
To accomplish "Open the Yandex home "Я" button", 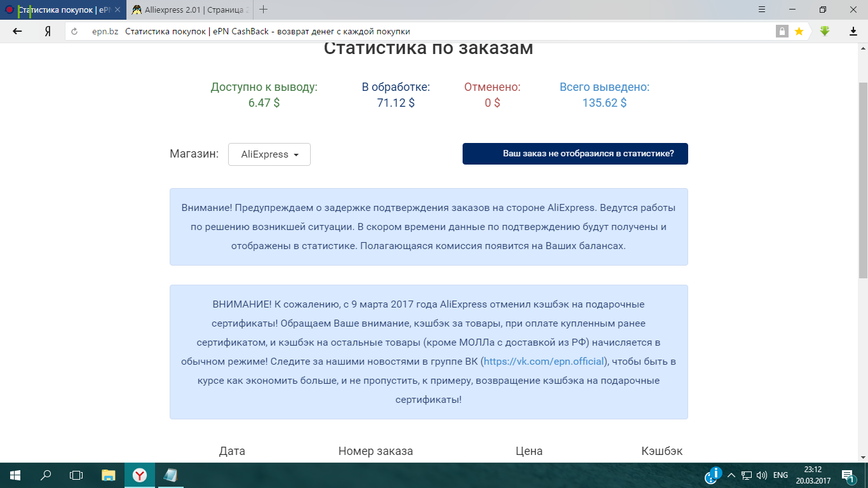I will pyautogui.click(x=48, y=31).
